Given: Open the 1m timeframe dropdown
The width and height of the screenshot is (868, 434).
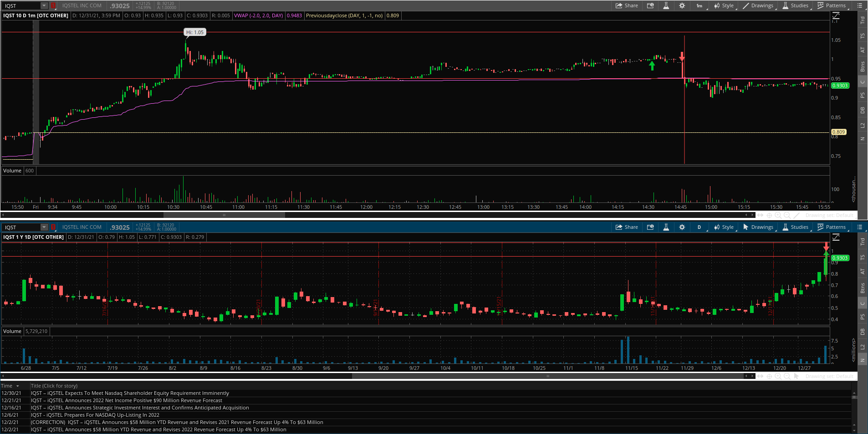Looking at the screenshot, I should click(700, 6).
